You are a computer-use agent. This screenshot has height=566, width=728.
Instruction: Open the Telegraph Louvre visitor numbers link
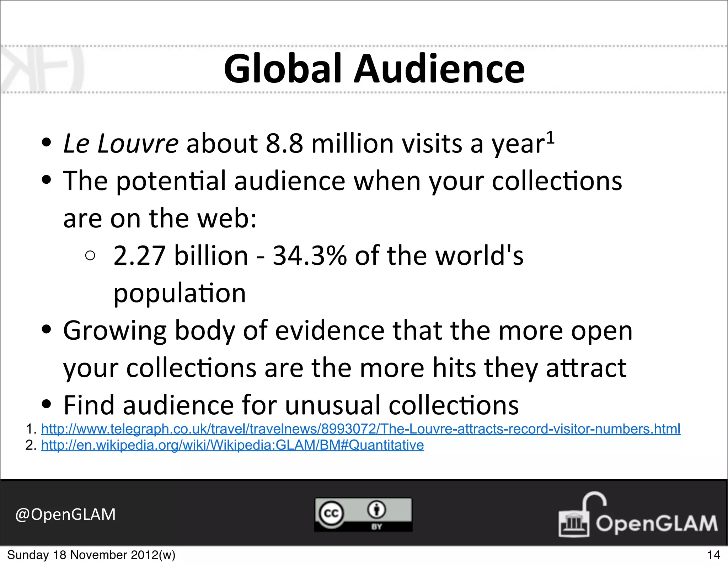pos(360,429)
